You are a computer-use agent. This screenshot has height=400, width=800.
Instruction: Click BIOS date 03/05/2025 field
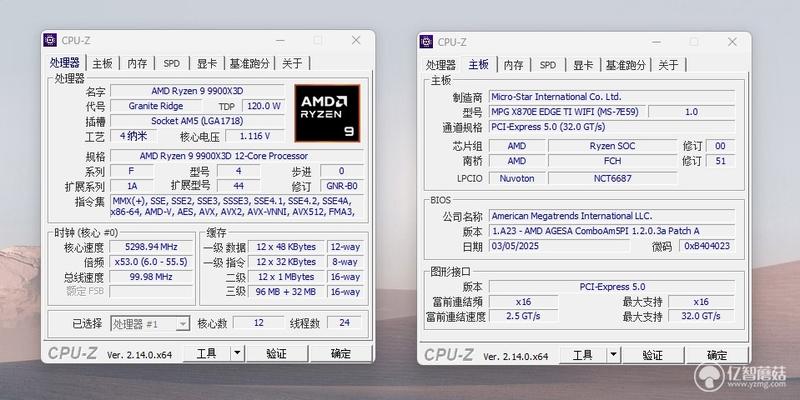(x=559, y=246)
